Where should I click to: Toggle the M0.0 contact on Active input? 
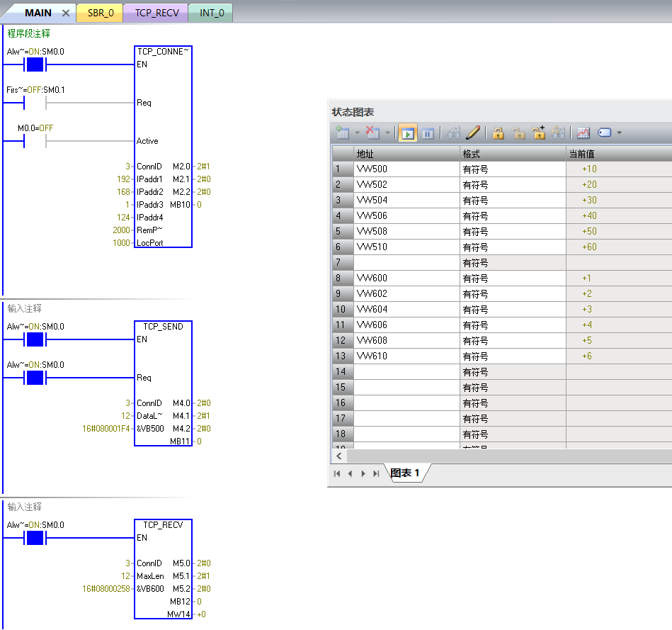(35, 141)
